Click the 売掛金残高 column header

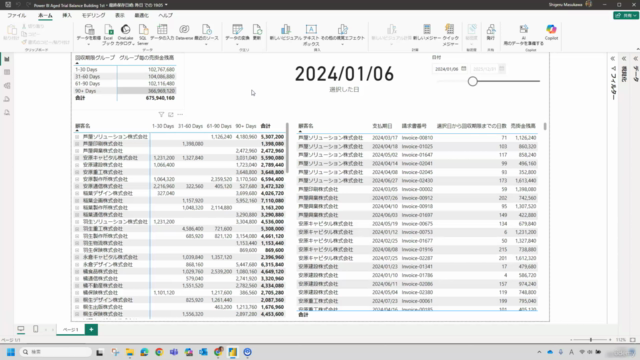click(x=523, y=126)
